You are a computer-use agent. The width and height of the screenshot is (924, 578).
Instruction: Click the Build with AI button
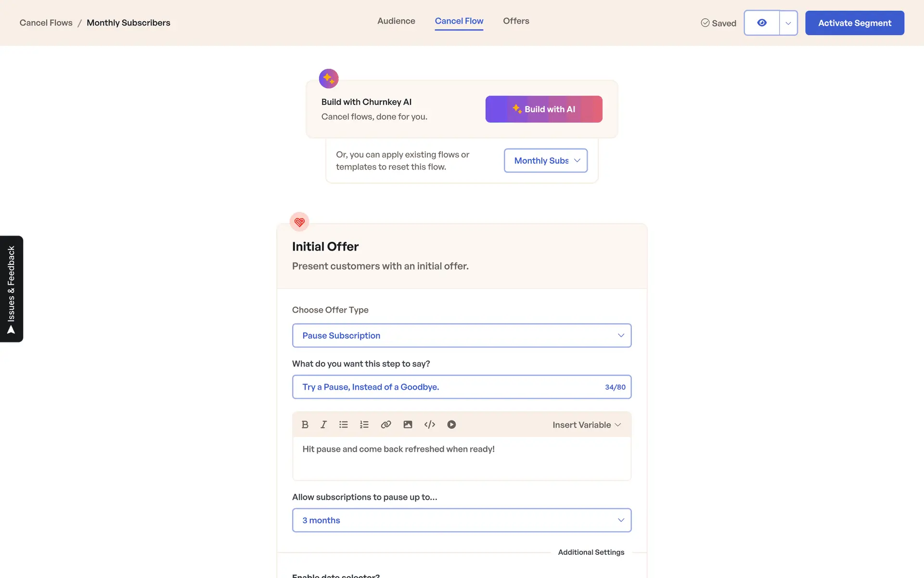(544, 109)
